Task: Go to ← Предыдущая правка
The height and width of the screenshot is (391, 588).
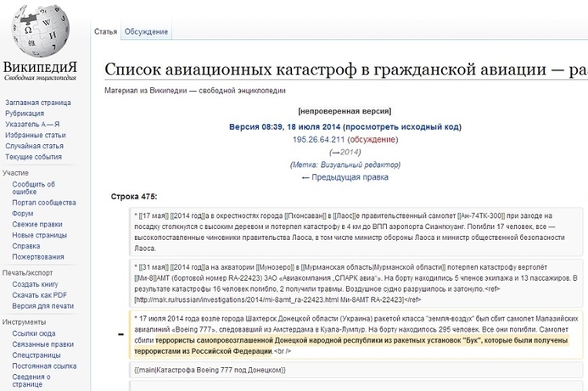Action: tap(344, 177)
